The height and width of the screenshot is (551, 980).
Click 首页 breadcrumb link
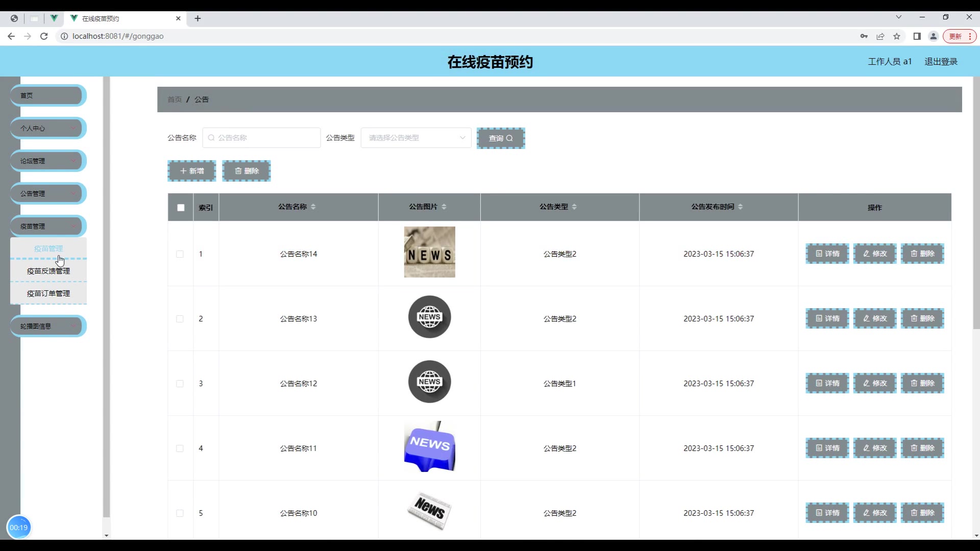tap(175, 99)
